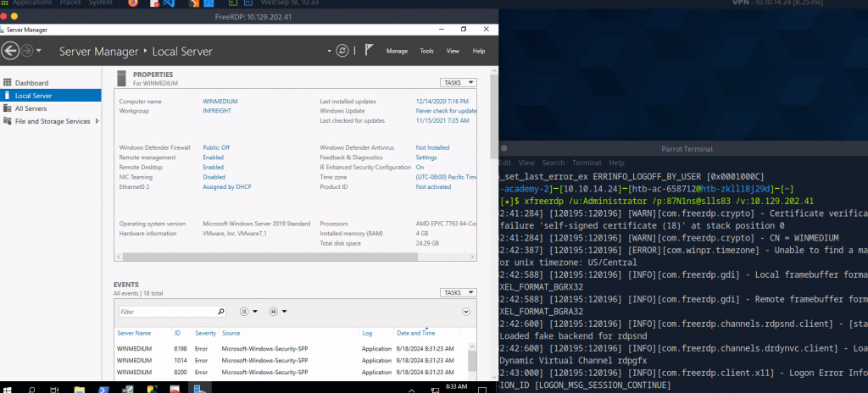Go back with the Server Manager back arrow
Image resolution: width=868 pixels, height=393 pixels.
(x=10, y=51)
